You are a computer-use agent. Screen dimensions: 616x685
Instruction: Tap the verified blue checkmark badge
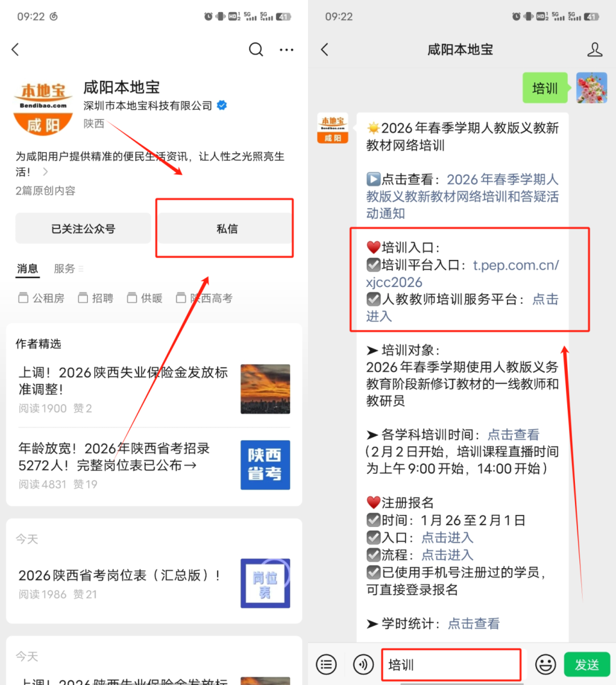[x=221, y=105]
